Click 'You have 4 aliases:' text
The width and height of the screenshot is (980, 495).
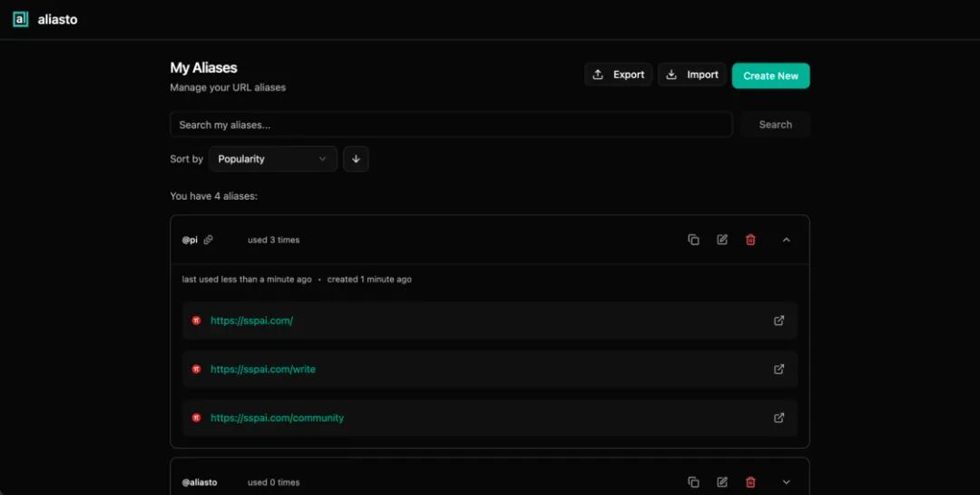213,196
